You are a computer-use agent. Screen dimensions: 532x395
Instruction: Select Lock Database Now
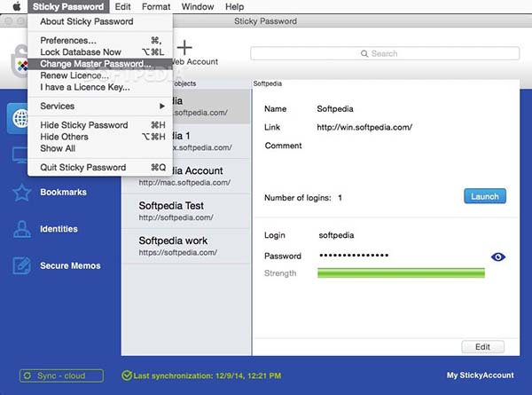click(x=100, y=52)
